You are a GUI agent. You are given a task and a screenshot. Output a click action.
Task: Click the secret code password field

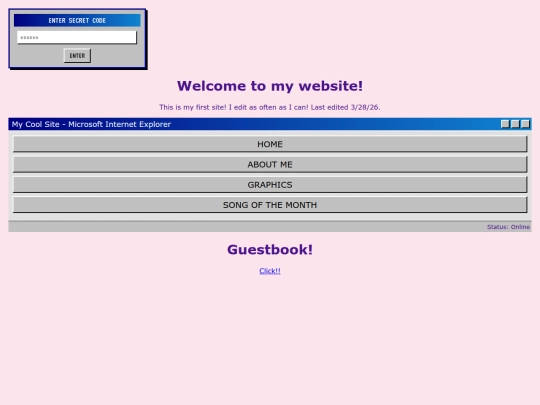tap(77, 38)
